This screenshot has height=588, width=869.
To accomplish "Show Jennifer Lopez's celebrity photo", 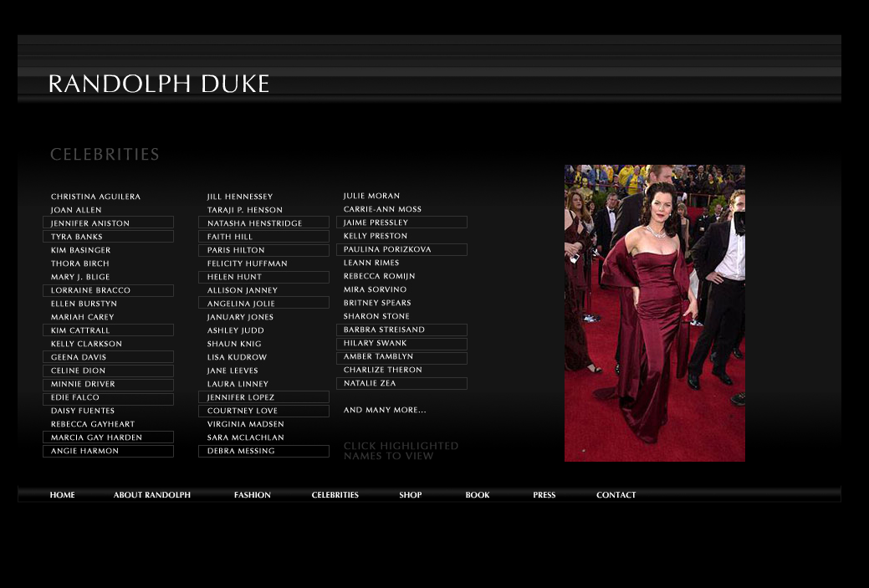I will [x=263, y=397].
